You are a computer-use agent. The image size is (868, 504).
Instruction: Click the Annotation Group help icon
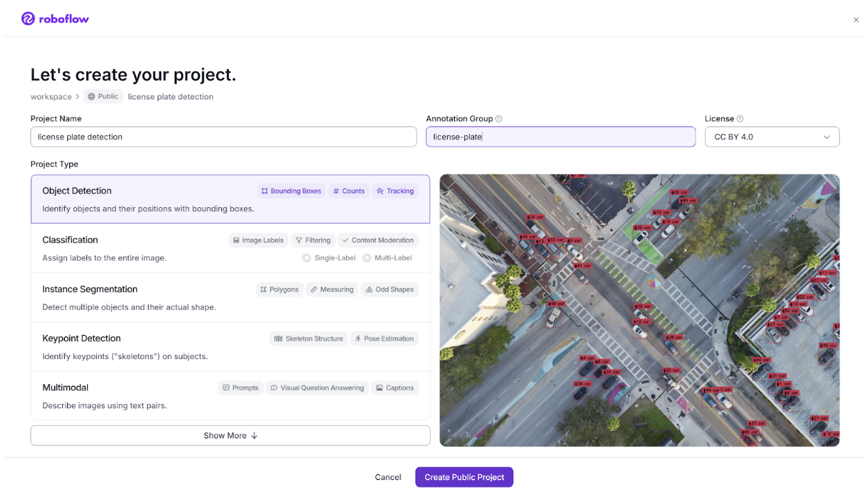[x=499, y=119]
